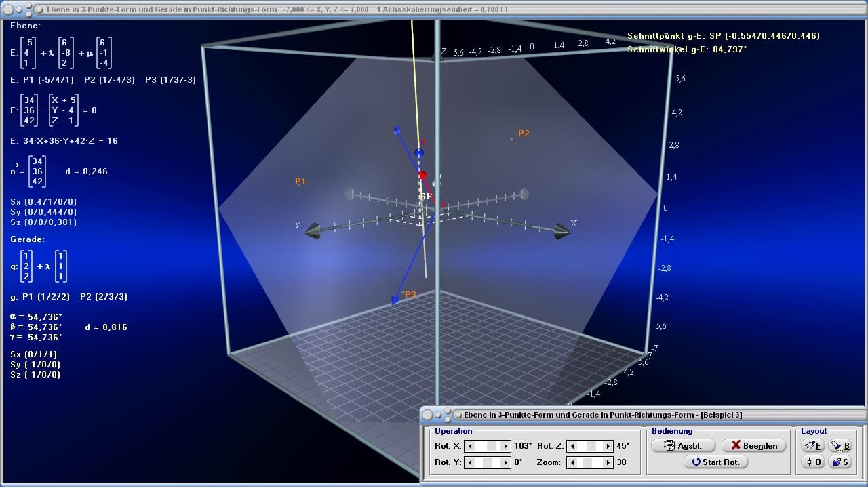Click the Zoom slider thumb
This screenshot has width=868, height=488.
pyautogui.click(x=587, y=462)
